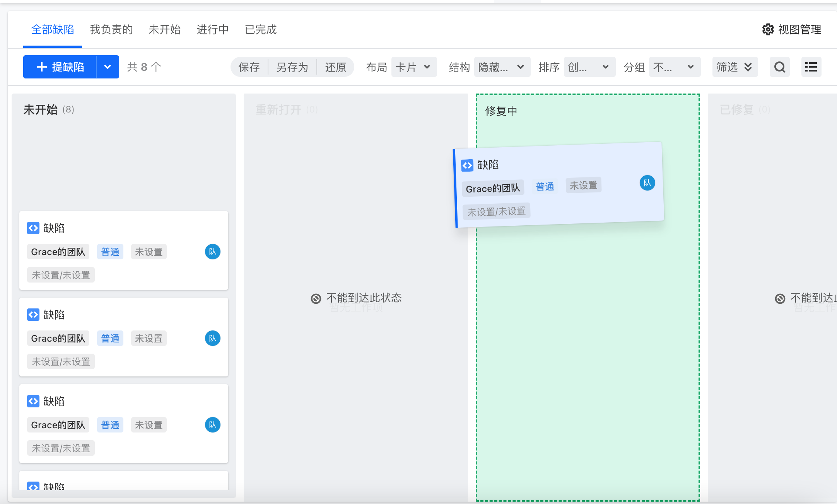Viewport: 837px width, 504px height.
Task: Click 普通 priority tag on second card
Action: tap(110, 339)
